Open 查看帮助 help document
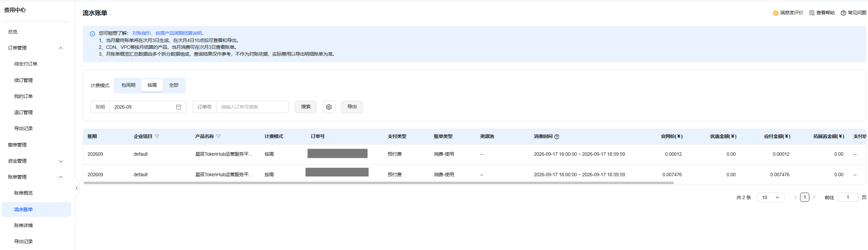This screenshot has height=250, width=868. (822, 13)
